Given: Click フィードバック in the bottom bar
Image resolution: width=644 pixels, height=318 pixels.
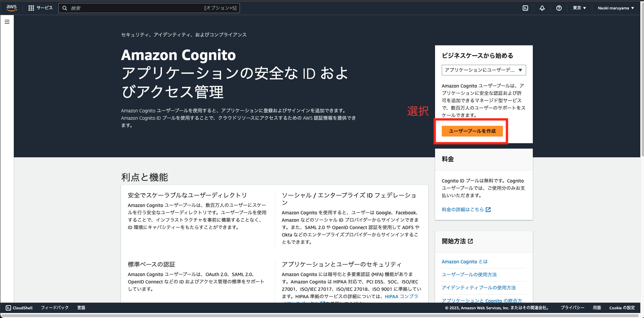Looking at the screenshot, I should [54, 308].
